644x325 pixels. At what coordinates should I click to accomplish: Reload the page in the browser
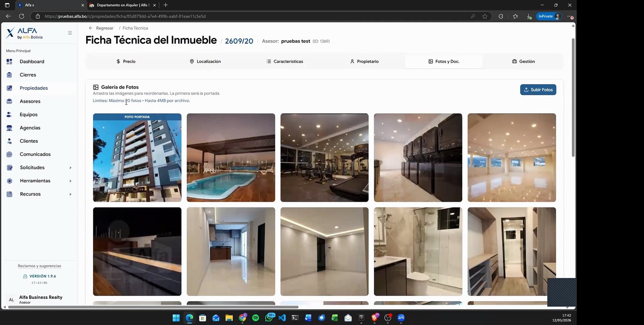(x=21, y=16)
